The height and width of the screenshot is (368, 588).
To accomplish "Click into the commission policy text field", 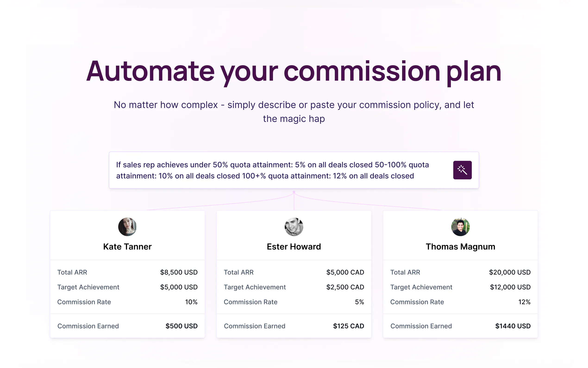I will (272, 170).
